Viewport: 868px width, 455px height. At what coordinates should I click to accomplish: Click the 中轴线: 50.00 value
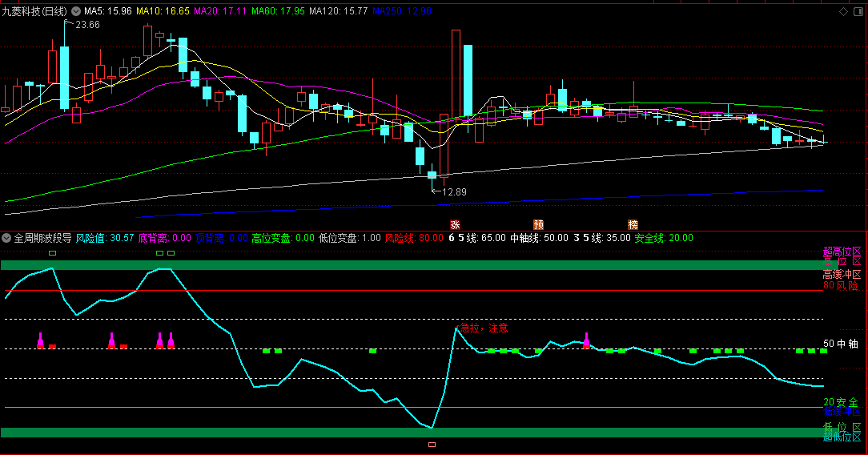click(x=539, y=238)
